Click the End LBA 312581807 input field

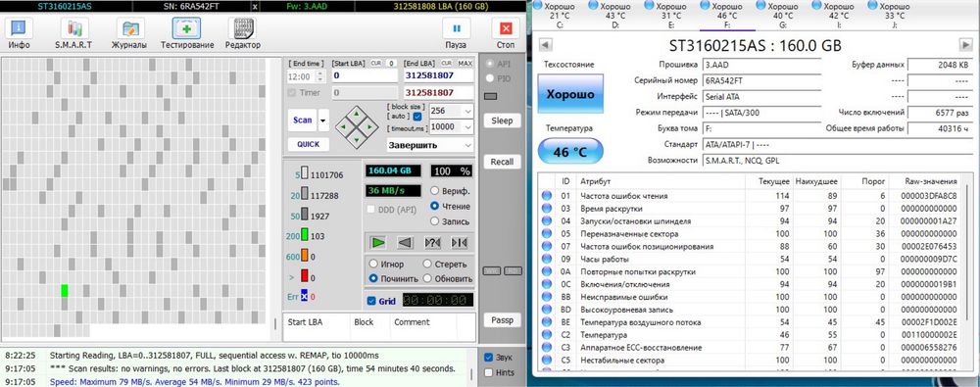438,75
